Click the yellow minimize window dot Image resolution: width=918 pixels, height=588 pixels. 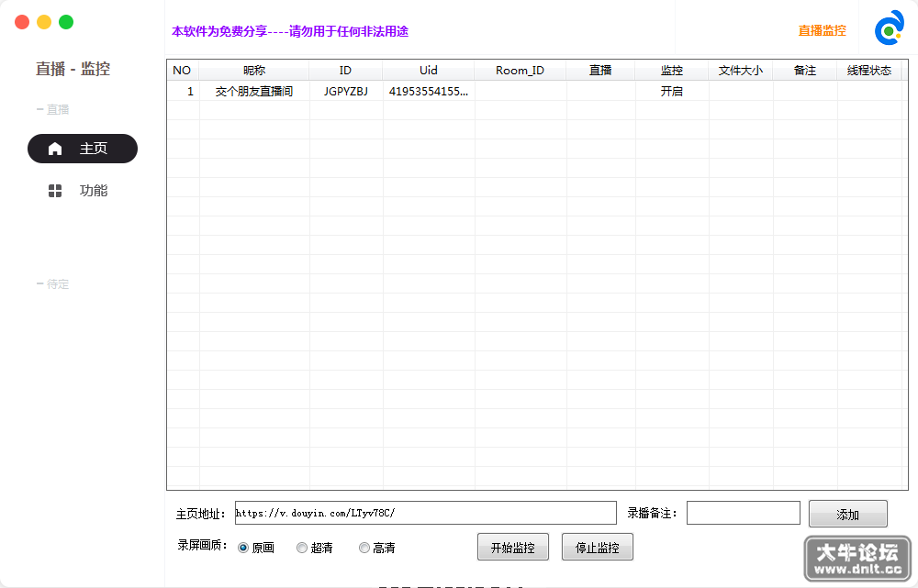point(44,22)
